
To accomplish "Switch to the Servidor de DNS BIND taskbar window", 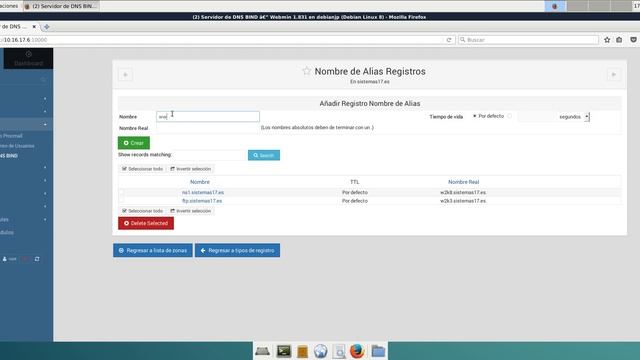I will [x=61, y=6].
